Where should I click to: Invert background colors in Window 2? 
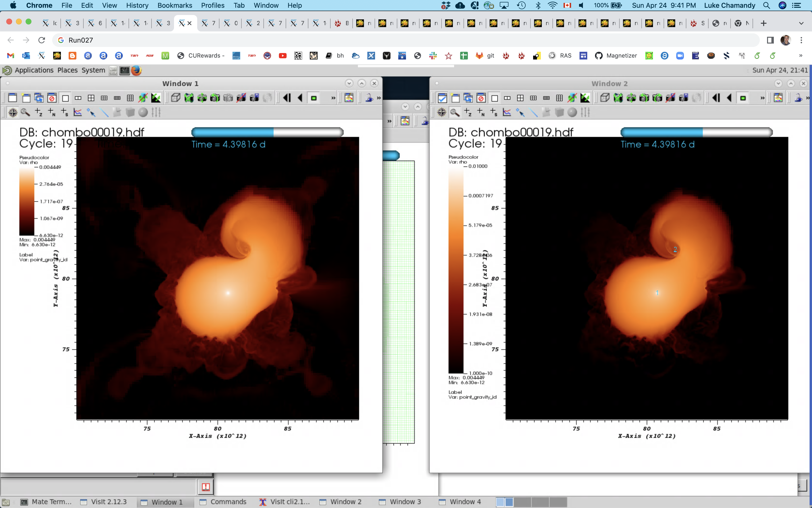tap(585, 98)
